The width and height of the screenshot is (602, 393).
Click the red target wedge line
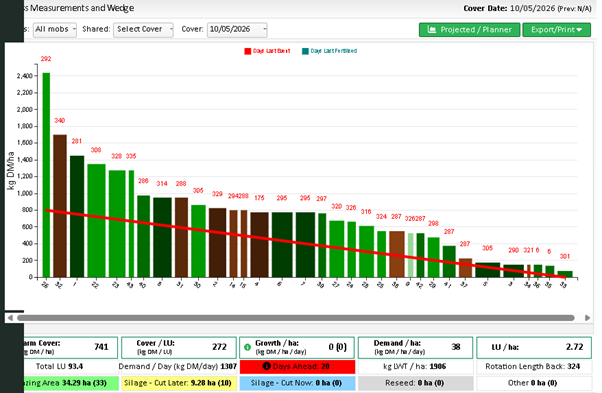pos(306,244)
